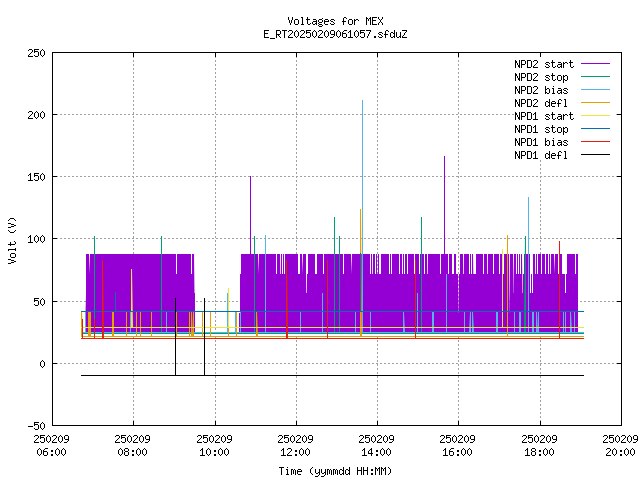Select the filename E_RT20250209061057.sfduZ

tap(335, 34)
